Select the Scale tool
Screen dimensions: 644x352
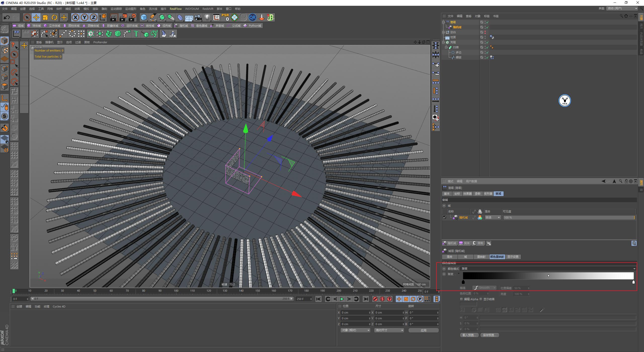pyautogui.click(x=45, y=17)
